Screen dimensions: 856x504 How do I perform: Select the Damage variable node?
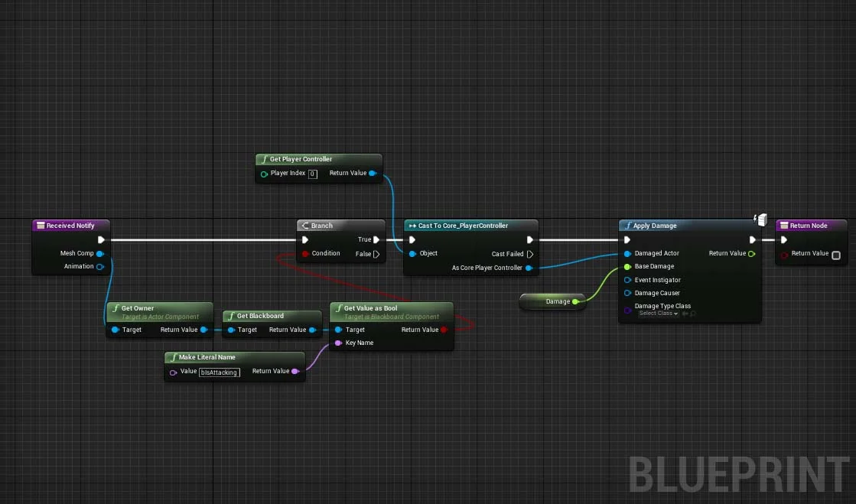[x=552, y=301]
